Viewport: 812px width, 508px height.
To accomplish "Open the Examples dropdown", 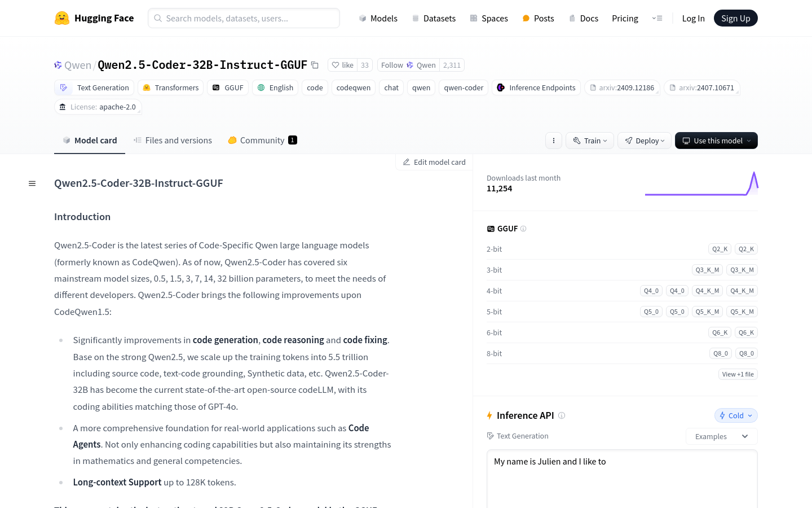I will (721, 436).
